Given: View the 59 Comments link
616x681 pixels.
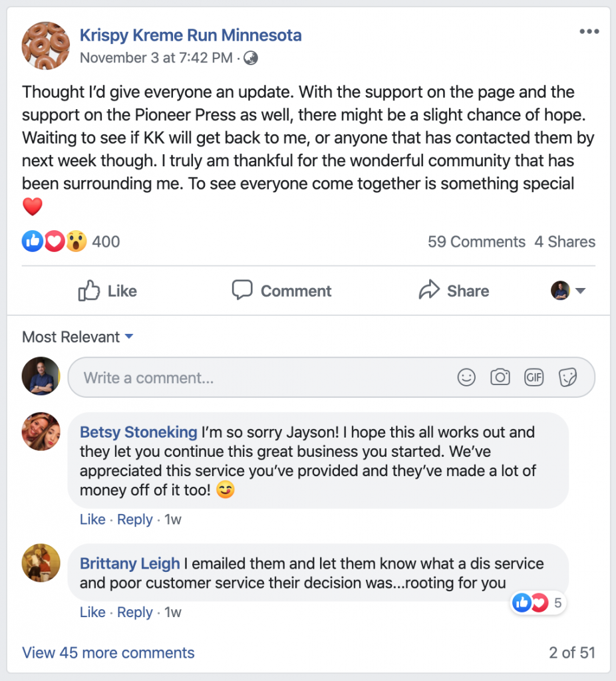Looking at the screenshot, I should [x=476, y=242].
